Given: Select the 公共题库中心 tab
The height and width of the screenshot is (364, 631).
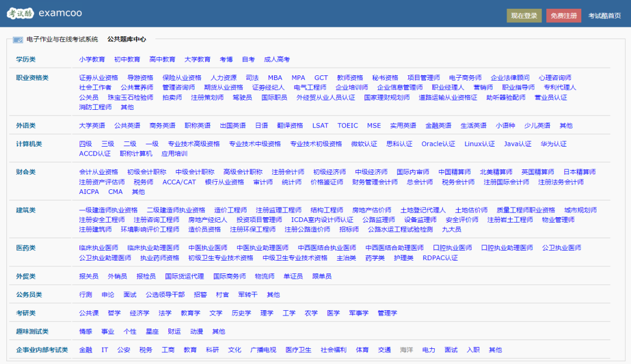Looking at the screenshot, I should pos(126,39).
